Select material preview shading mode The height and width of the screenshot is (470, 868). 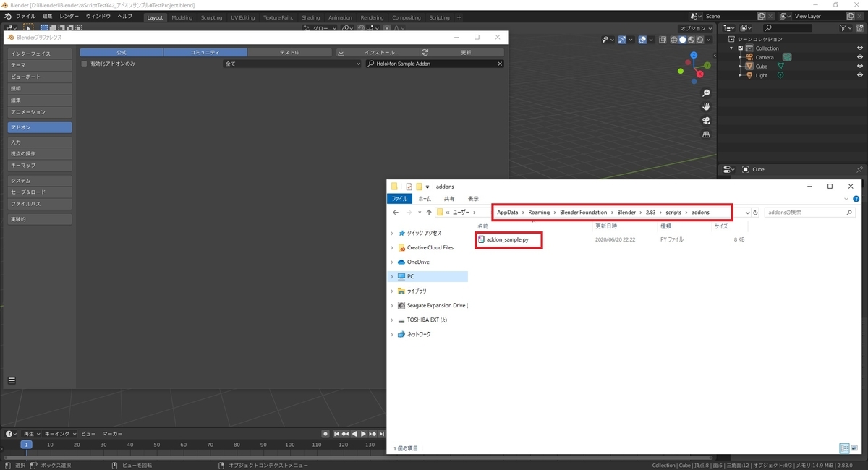tap(691, 40)
